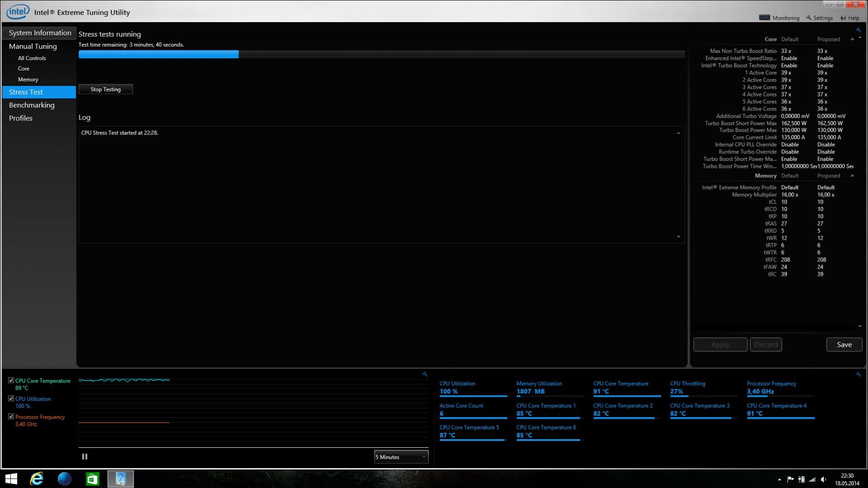This screenshot has height=488, width=868.
Task: Click the Memory Multiplier row
Action: [x=774, y=195]
